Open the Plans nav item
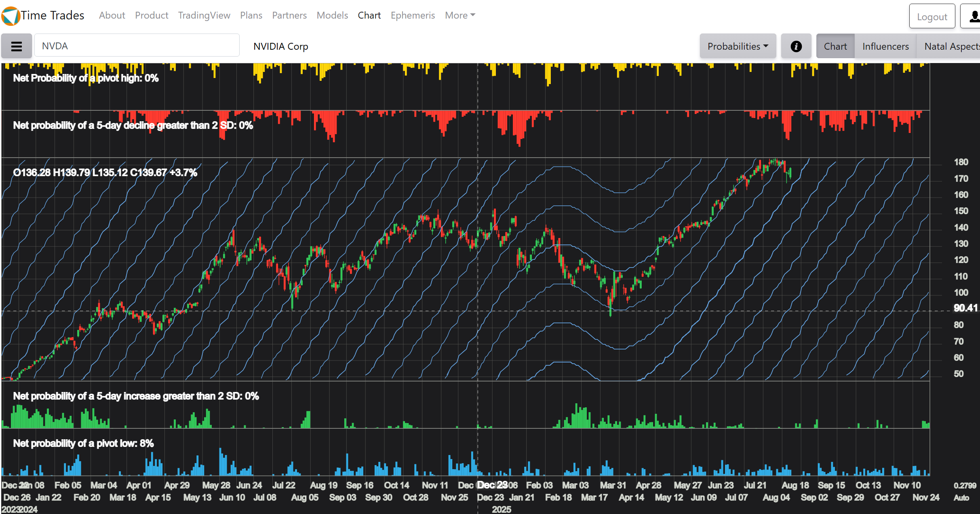 point(251,15)
